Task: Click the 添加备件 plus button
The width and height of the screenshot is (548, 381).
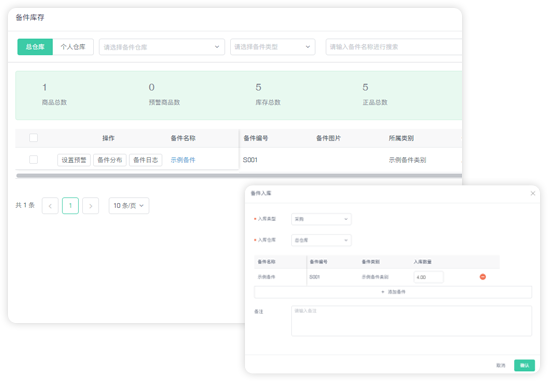Action: click(393, 292)
